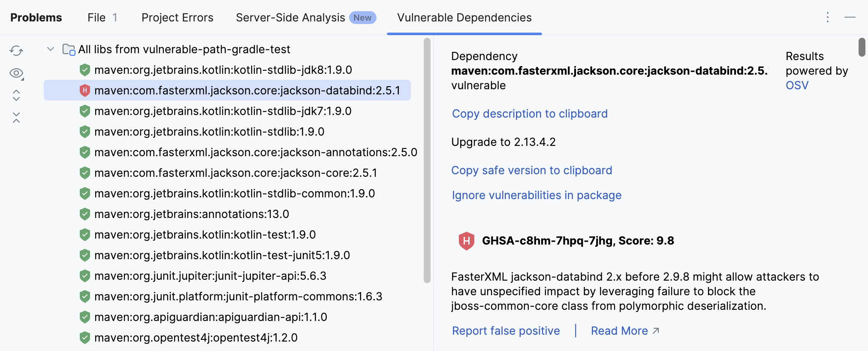868x351 pixels.
Task: Open the three-dot options menu
Action: coord(828,17)
